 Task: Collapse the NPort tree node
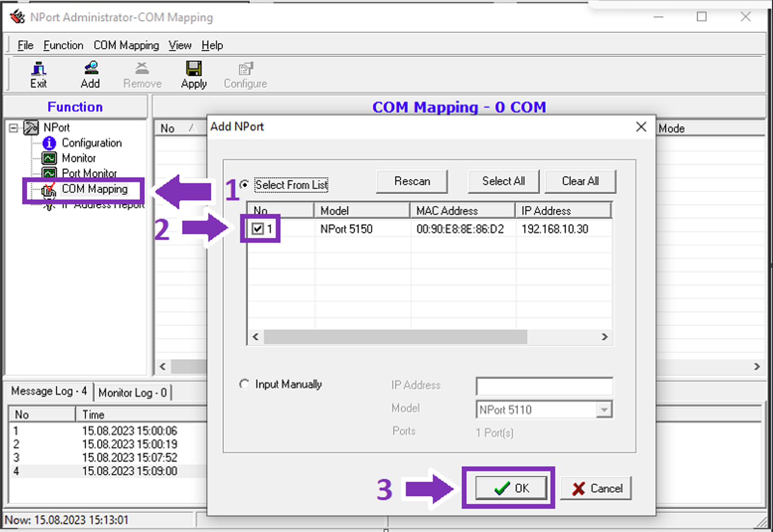coord(13,127)
